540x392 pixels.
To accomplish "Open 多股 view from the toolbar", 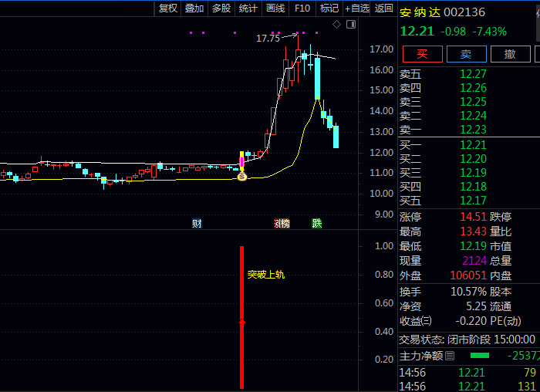I will tap(221, 8).
